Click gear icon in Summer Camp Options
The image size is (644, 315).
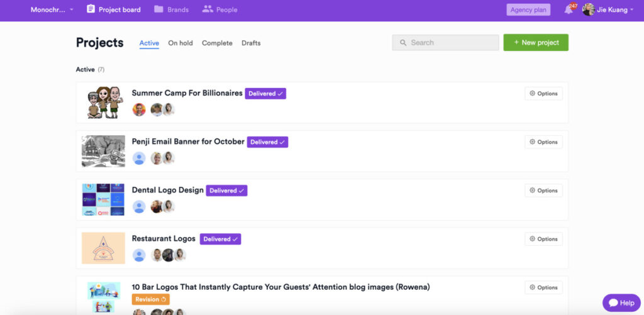[x=532, y=93]
